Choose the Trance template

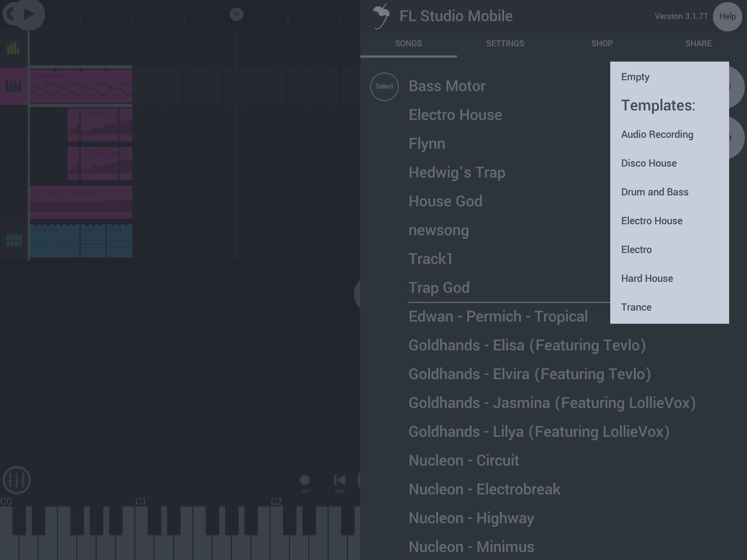pos(670,307)
